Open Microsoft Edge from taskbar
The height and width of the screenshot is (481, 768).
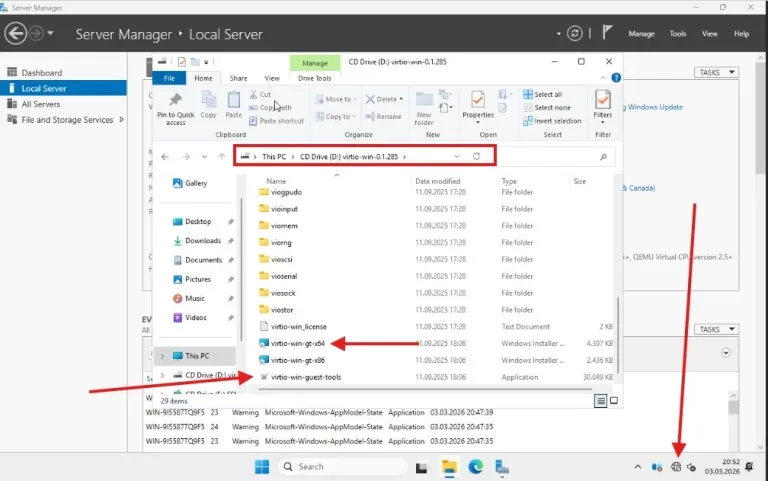[475, 467]
